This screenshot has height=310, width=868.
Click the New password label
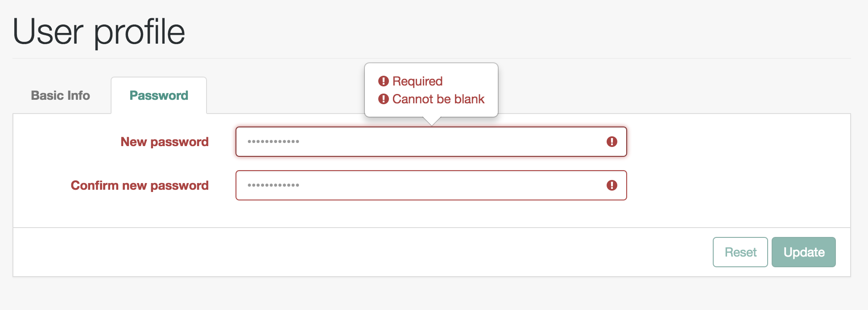coord(165,142)
